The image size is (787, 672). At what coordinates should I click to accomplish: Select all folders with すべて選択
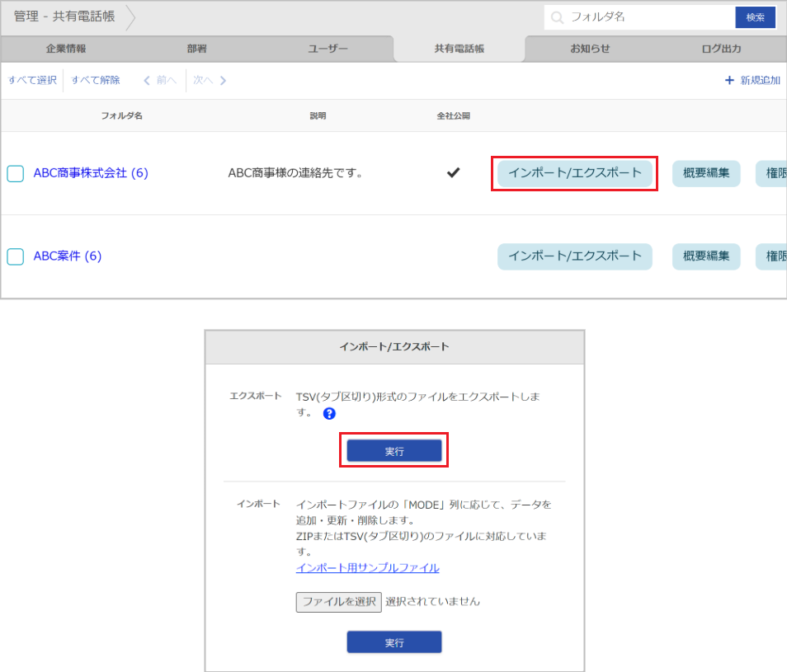31,80
